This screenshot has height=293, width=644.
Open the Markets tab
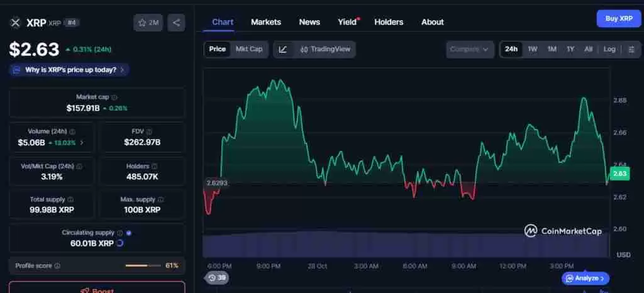coord(266,22)
